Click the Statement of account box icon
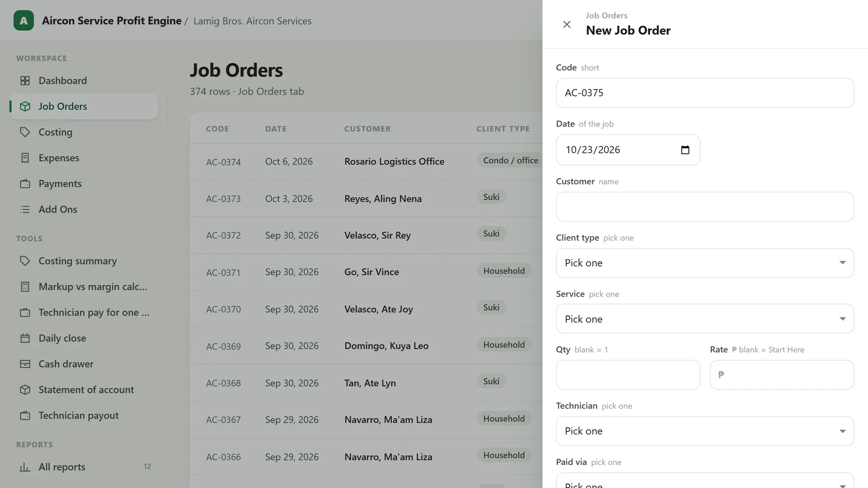Screen dimensions: 868x488 pyautogui.click(x=25, y=389)
